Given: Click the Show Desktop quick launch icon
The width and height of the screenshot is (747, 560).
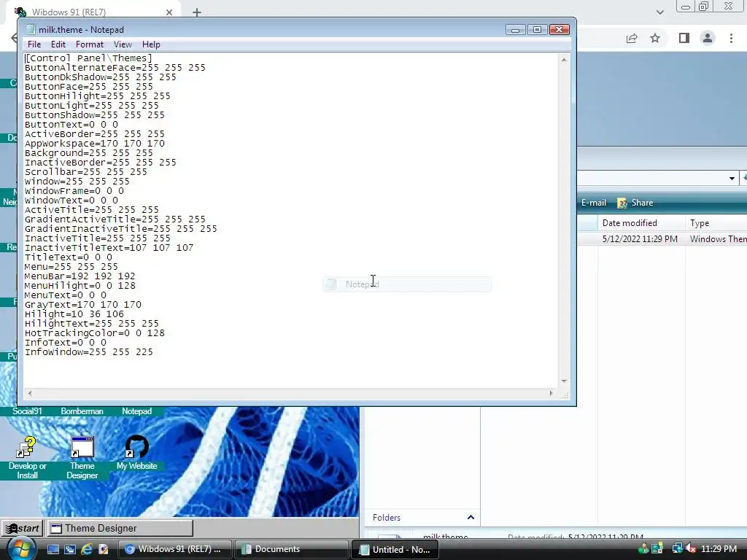Looking at the screenshot, I should [x=53, y=549].
